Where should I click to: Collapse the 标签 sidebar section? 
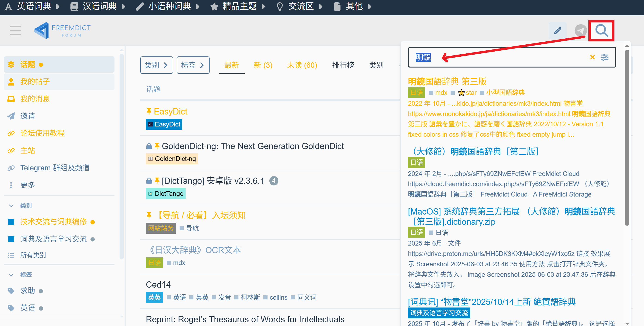coord(11,274)
